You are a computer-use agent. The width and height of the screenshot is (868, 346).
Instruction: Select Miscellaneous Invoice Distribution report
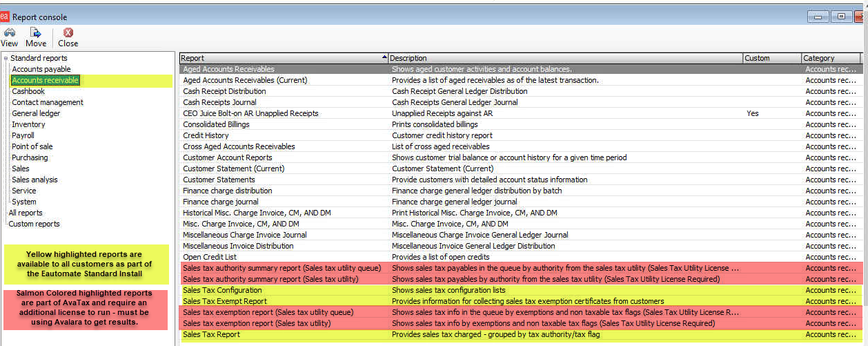pyautogui.click(x=521, y=246)
